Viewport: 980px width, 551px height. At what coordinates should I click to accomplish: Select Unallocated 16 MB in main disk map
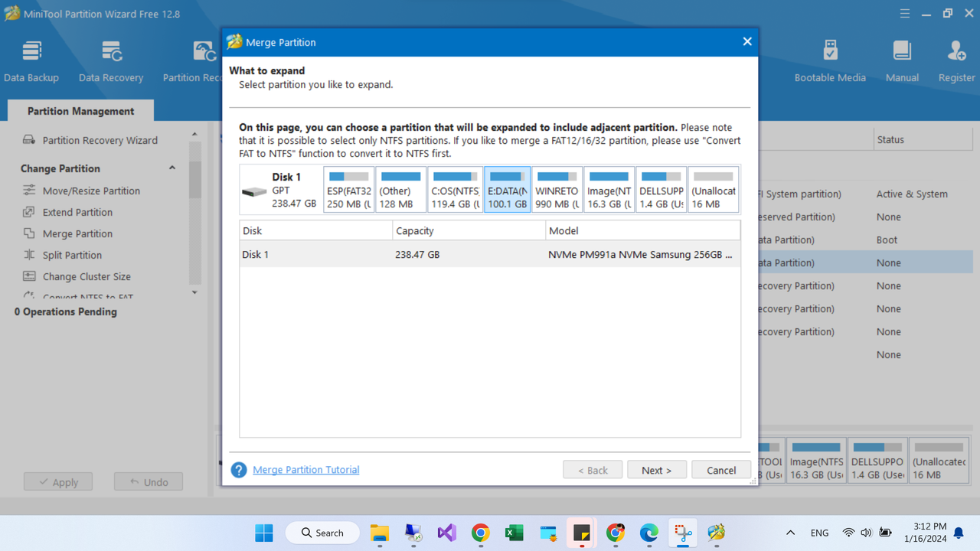[939, 461]
